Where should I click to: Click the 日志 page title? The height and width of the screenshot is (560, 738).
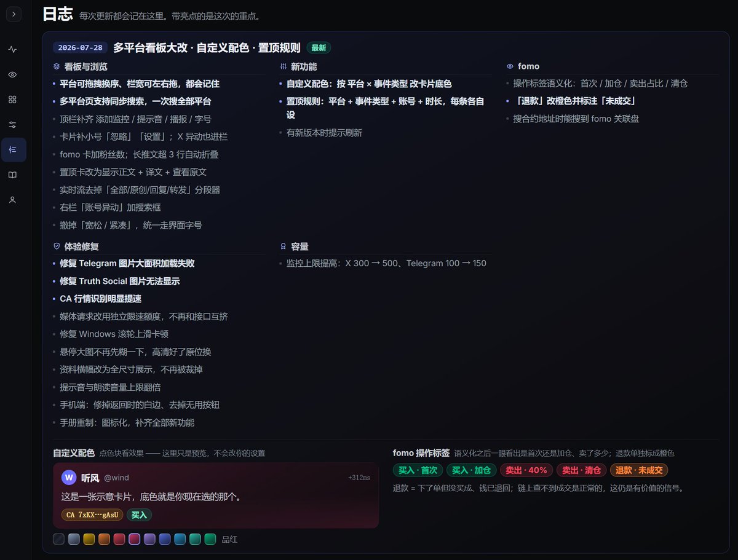(57, 15)
